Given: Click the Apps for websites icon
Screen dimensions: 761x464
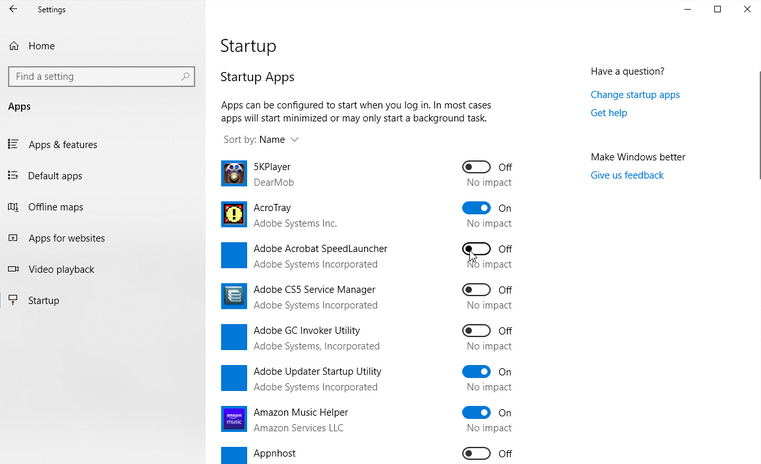Looking at the screenshot, I should (13, 238).
